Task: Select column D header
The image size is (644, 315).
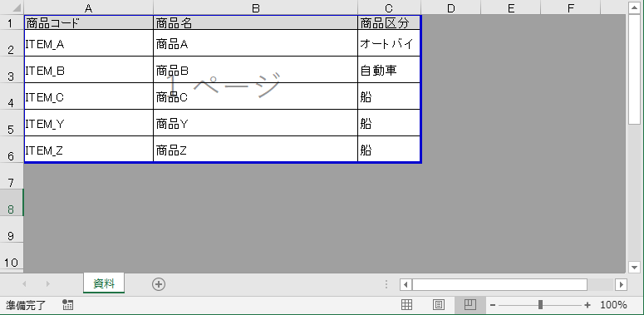Action: pyautogui.click(x=451, y=7)
